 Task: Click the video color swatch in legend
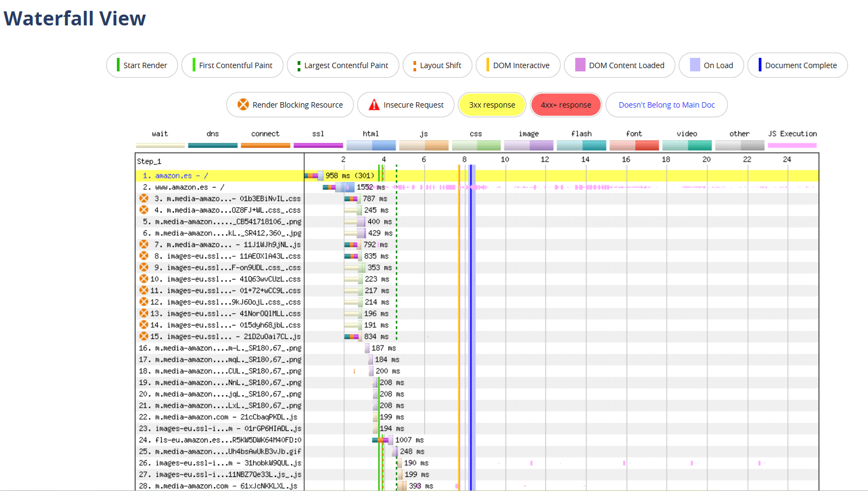coord(687,145)
